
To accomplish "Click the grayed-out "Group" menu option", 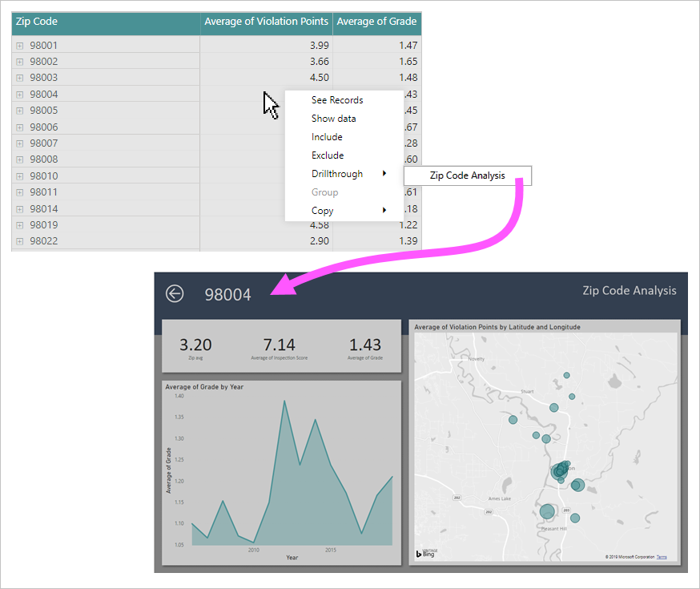I will pos(324,192).
